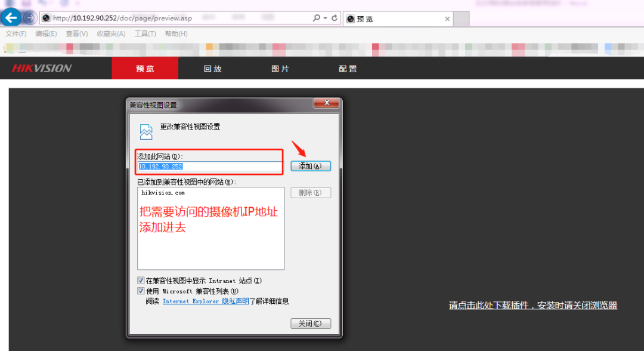The image size is (644, 351).
Task: Switch to the 回放 tab
Action: (213, 68)
